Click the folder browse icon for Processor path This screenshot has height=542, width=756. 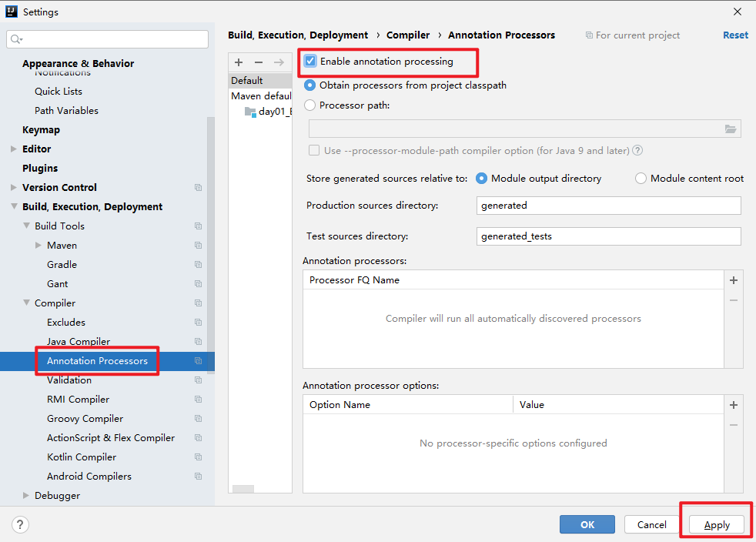(x=731, y=129)
